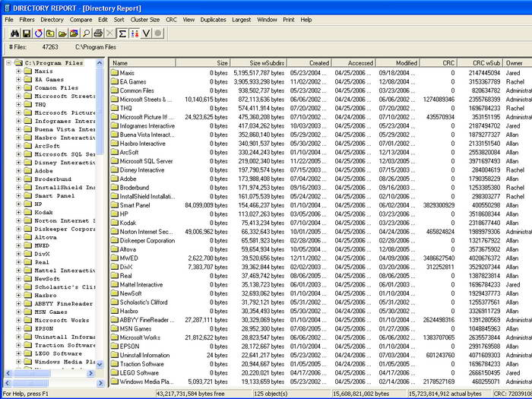Click the folder up one level icon
The width and height of the screenshot is (532, 399).
pyautogui.click(x=50, y=33)
